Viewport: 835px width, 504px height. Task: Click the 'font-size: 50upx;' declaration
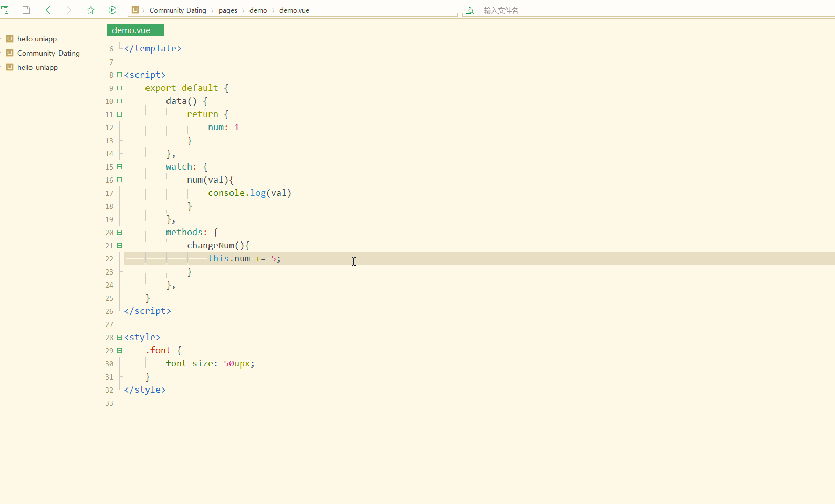click(210, 363)
